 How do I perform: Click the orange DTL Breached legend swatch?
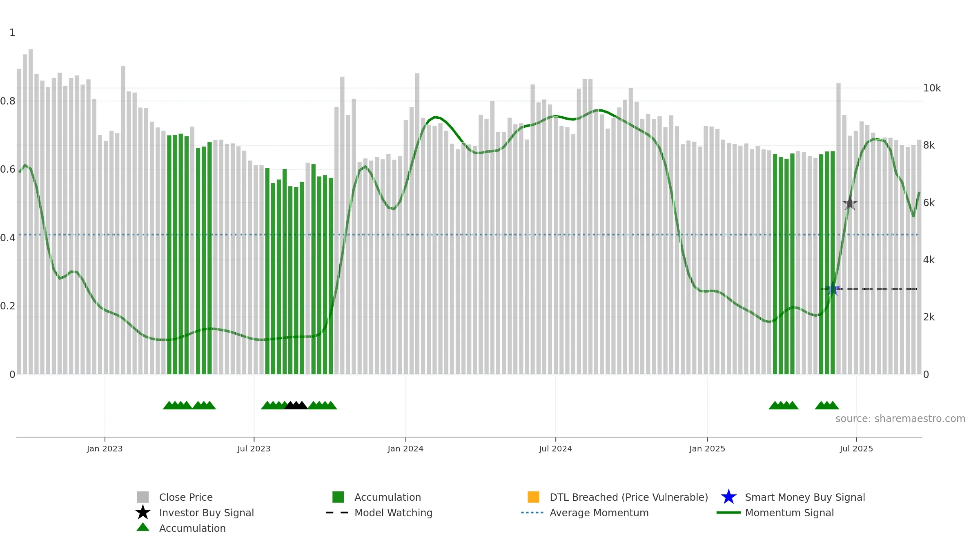click(x=533, y=497)
